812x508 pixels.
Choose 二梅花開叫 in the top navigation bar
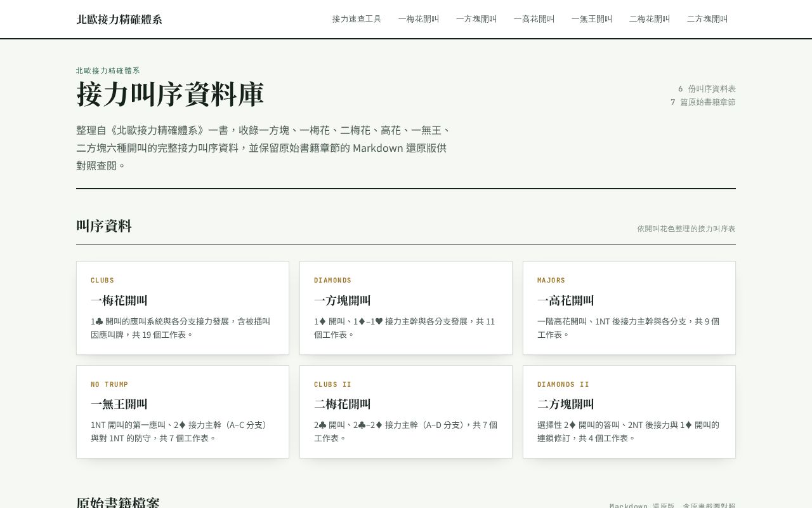pos(650,19)
